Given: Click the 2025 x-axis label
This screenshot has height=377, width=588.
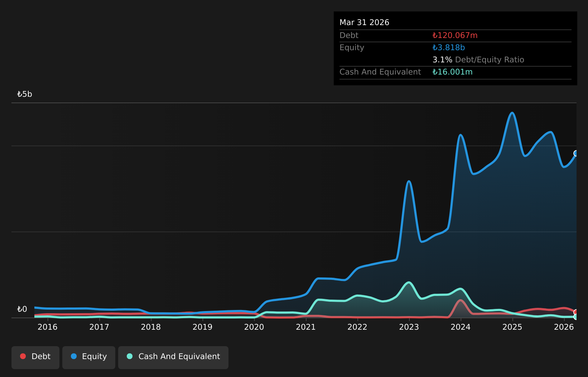Looking at the screenshot, I should [512, 327].
